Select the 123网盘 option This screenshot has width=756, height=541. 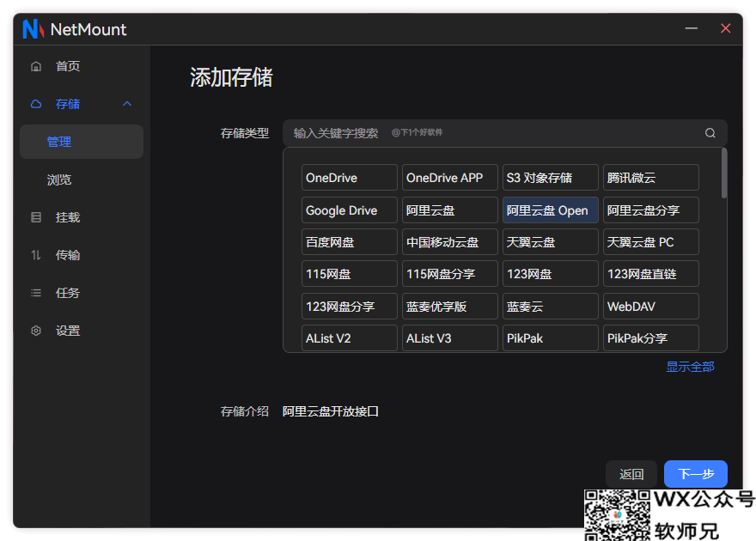[550, 274]
